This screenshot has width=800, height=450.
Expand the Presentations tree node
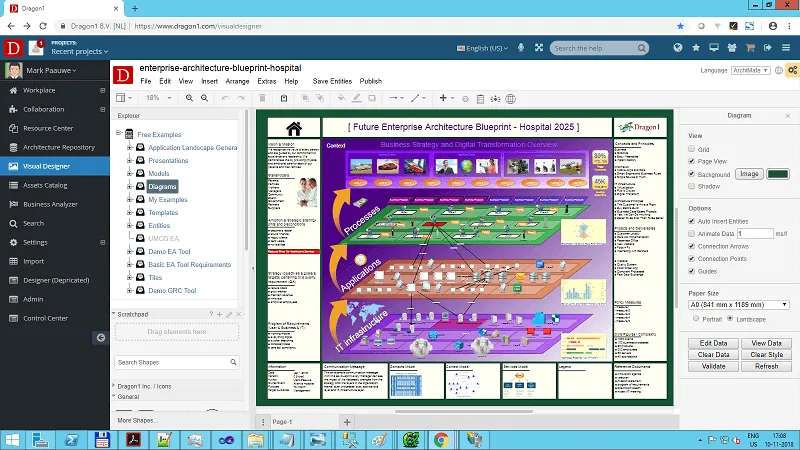[130, 160]
